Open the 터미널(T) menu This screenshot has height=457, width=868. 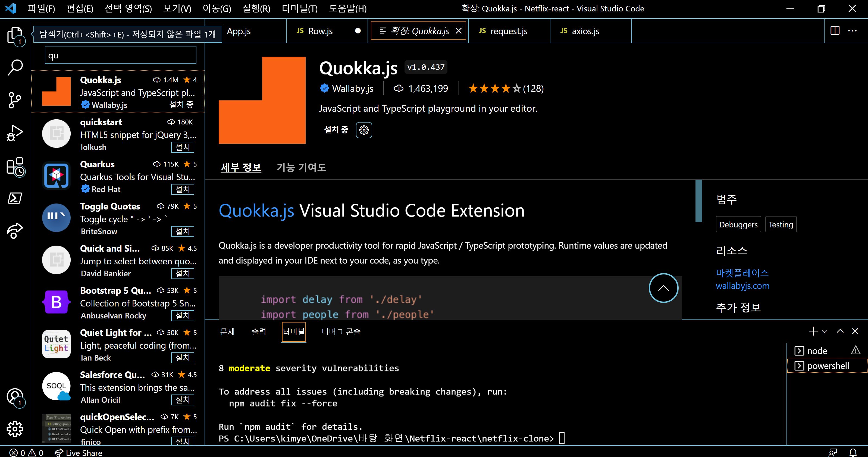click(300, 9)
